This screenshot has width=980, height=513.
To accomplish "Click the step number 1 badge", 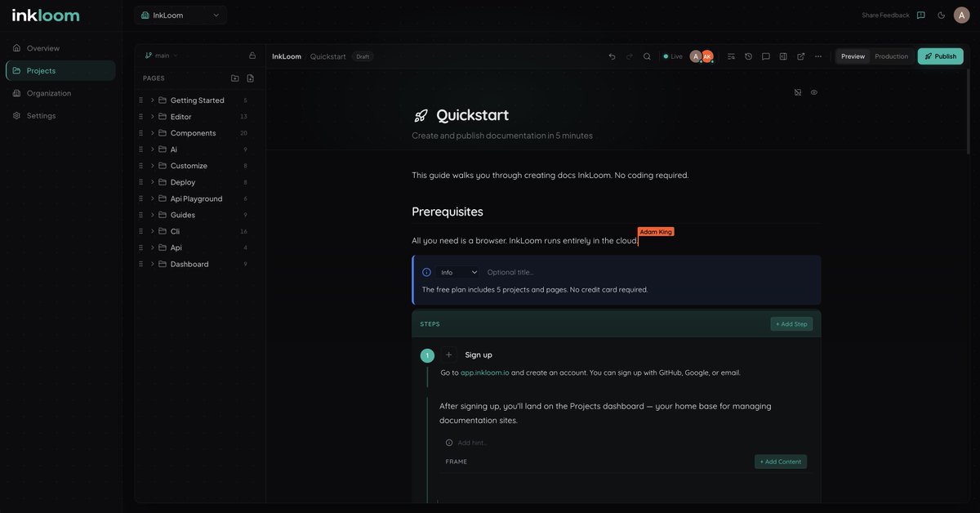I will pyautogui.click(x=427, y=355).
